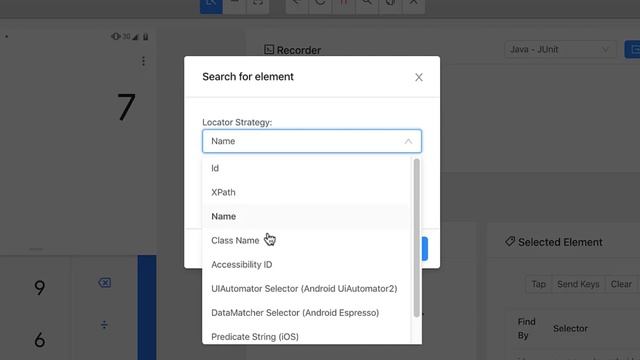Image resolution: width=640 pixels, height=360 pixels.
Task: Select the Id locator strategy option
Action: point(307,168)
